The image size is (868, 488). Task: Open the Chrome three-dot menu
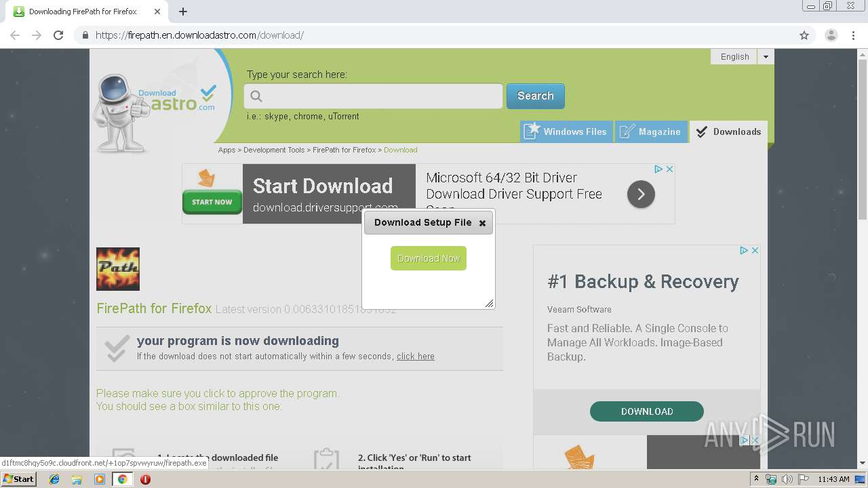[853, 35]
